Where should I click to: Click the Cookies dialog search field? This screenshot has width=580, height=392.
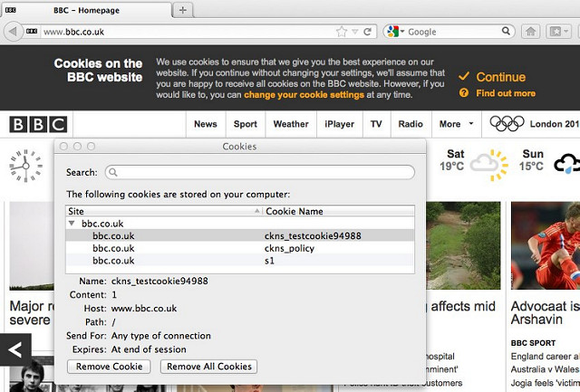pyautogui.click(x=260, y=173)
